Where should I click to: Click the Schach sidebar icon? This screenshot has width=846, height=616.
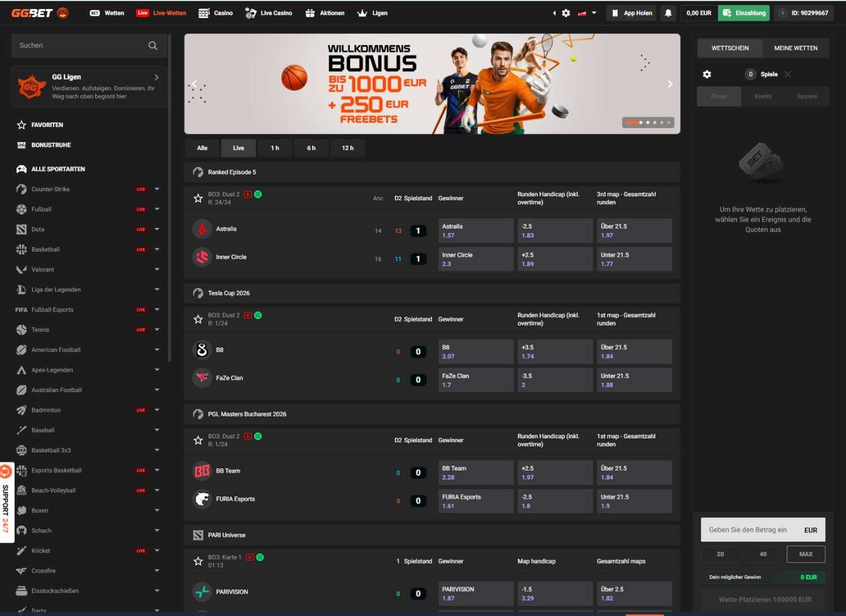(21, 530)
